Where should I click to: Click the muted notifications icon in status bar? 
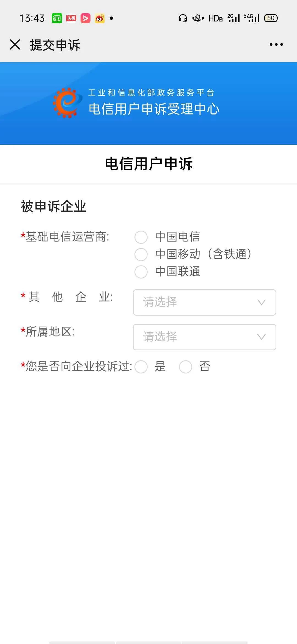[199, 18]
